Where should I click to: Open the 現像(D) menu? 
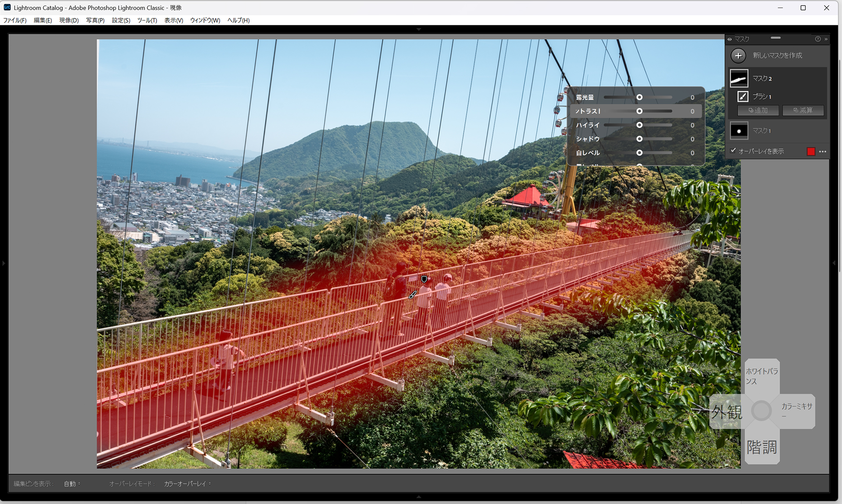tap(69, 20)
